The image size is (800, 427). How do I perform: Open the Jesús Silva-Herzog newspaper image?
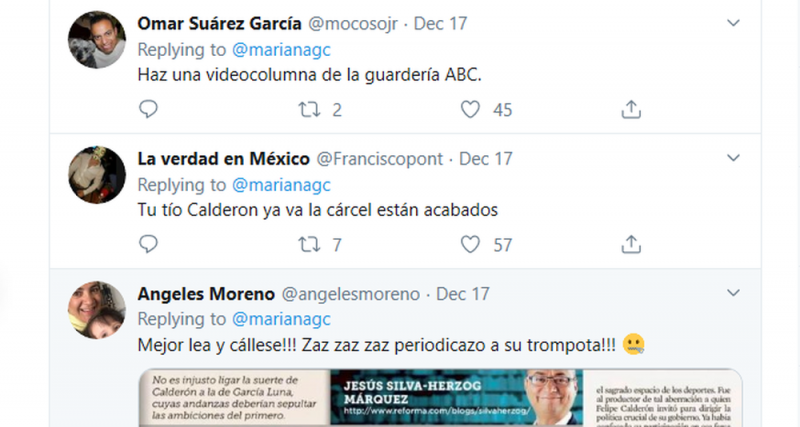(440, 398)
